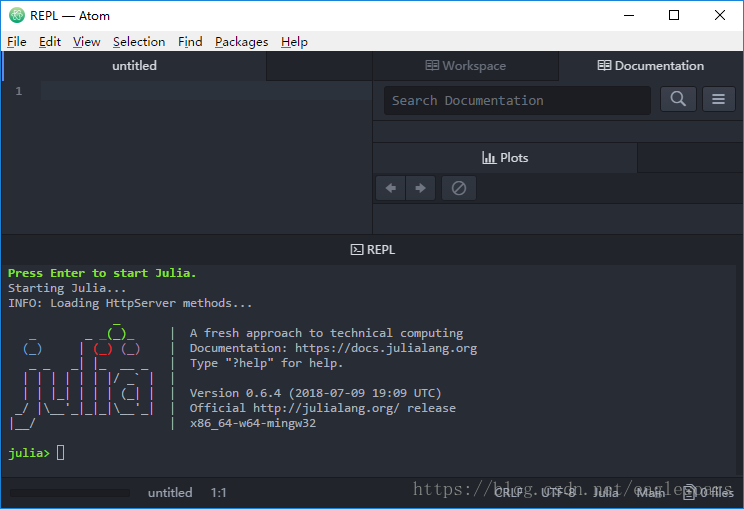744x509 pixels.
Task: Open the Selection menu
Action: tap(139, 42)
